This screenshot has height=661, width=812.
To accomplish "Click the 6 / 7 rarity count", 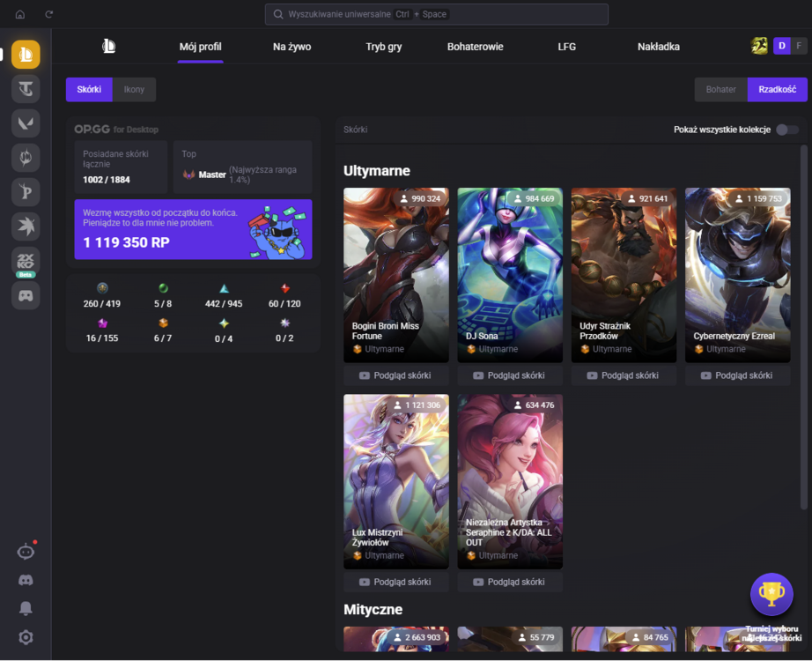I will 163,338.
